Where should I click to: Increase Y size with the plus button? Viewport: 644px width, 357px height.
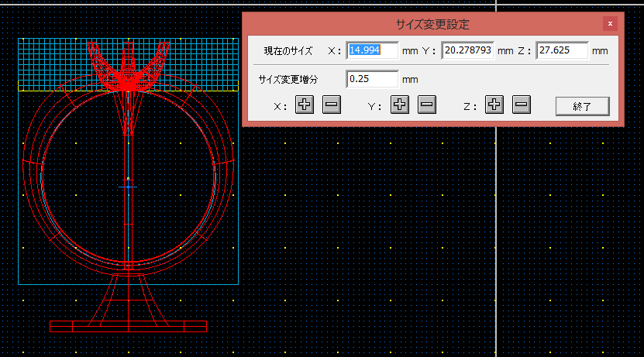tap(400, 105)
